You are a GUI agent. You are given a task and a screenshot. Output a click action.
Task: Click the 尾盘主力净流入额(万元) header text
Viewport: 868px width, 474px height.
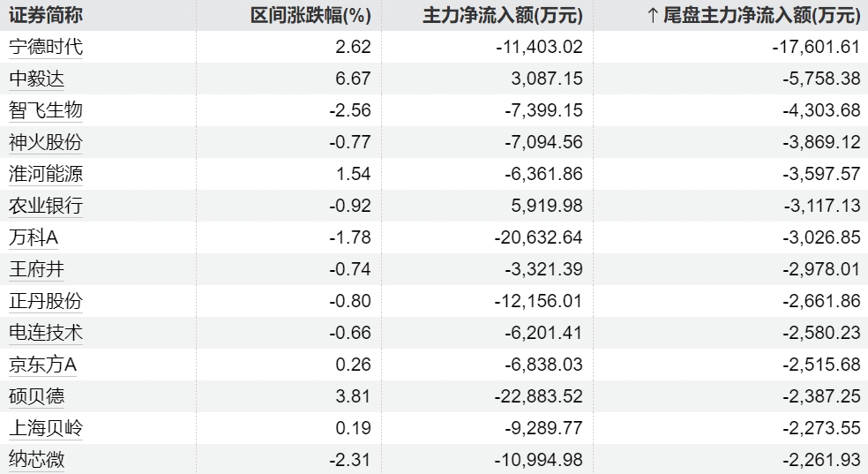tap(762, 15)
